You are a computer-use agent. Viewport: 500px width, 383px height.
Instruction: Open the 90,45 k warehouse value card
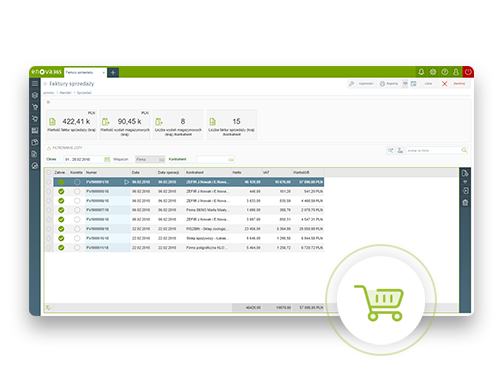point(125,125)
